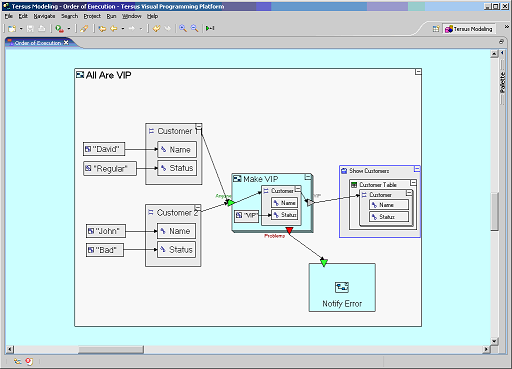
Task: Collapse the Show Customers display box
Action: (417, 169)
